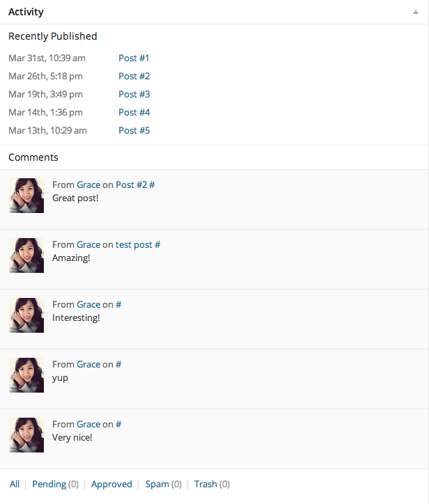The height and width of the screenshot is (504, 429).
Task: Click the # permalink on the "yup" comment
Action: coord(118,364)
